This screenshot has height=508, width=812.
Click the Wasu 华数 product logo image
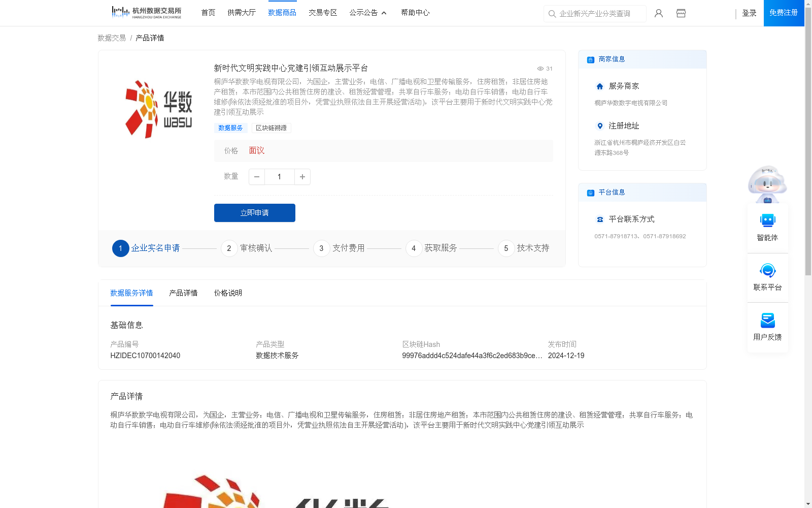[158, 109]
